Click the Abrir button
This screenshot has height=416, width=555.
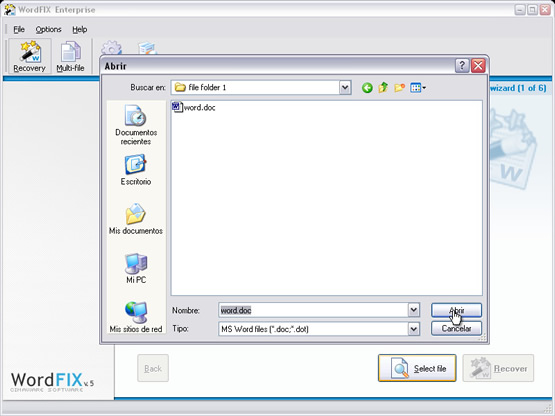(x=456, y=310)
